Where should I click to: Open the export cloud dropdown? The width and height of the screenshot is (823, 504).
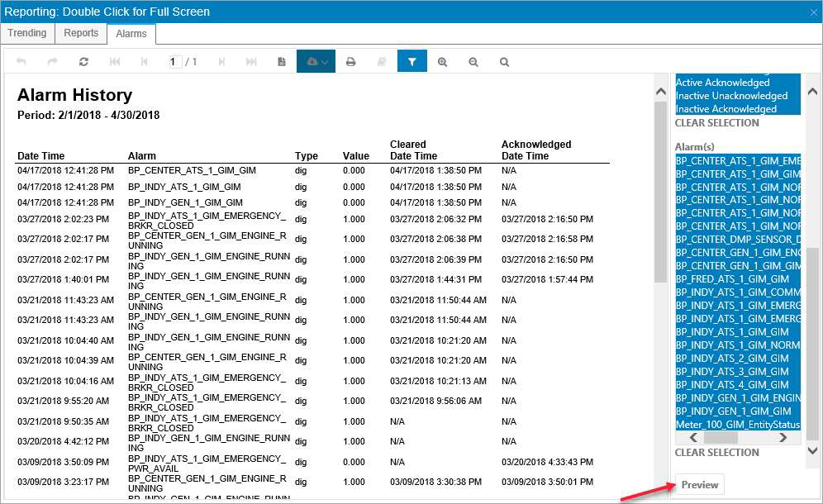[x=316, y=61]
